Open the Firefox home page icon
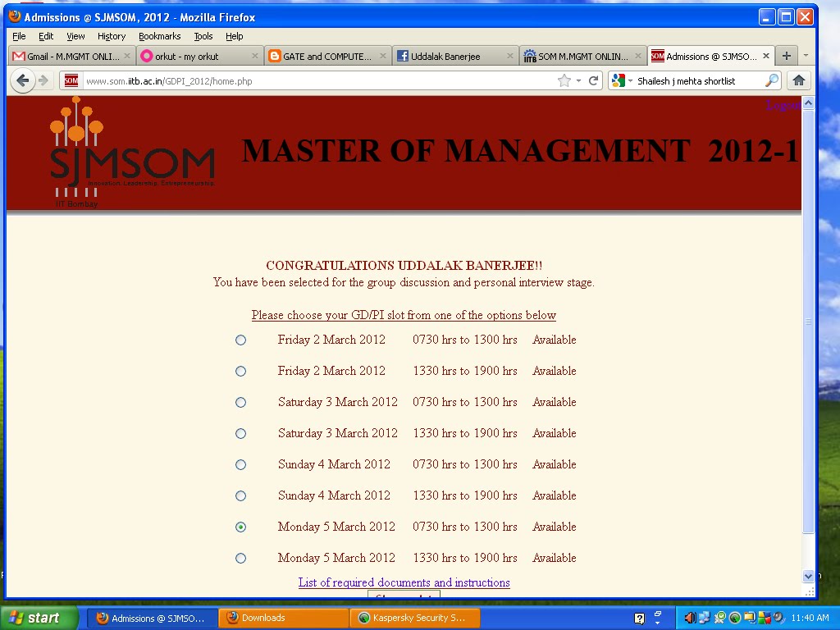Screen dimensions: 840x630 (799, 81)
